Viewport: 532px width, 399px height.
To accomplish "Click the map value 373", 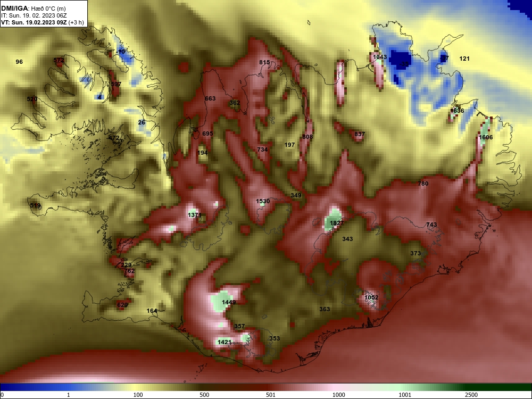I will pyautogui.click(x=415, y=253).
